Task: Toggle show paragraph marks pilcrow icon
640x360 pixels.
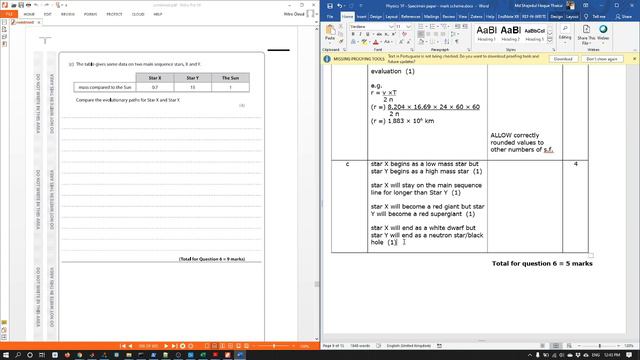Action: point(457,42)
